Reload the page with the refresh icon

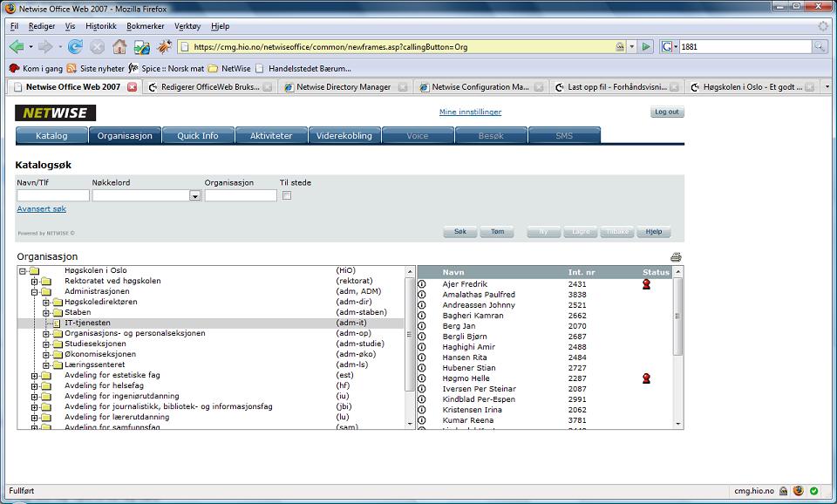75,47
